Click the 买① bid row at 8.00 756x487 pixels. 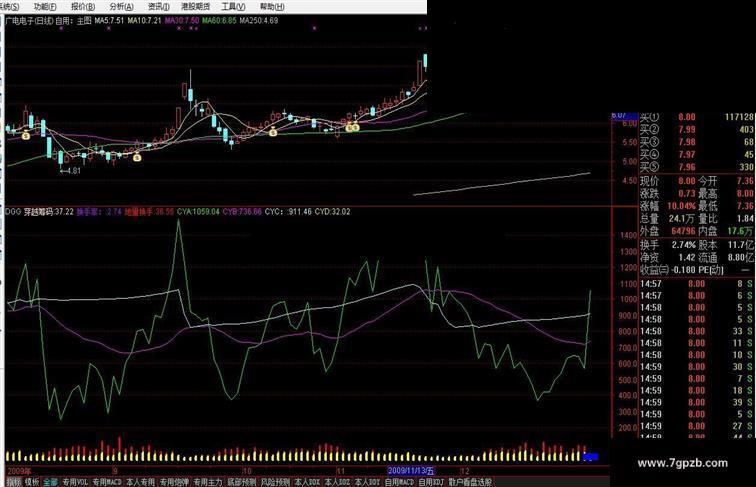[697, 117]
